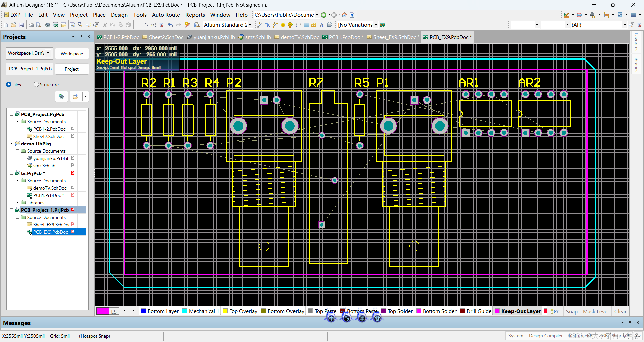
Task: Click the green Back navigation icon
Action: tap(324, 15)
